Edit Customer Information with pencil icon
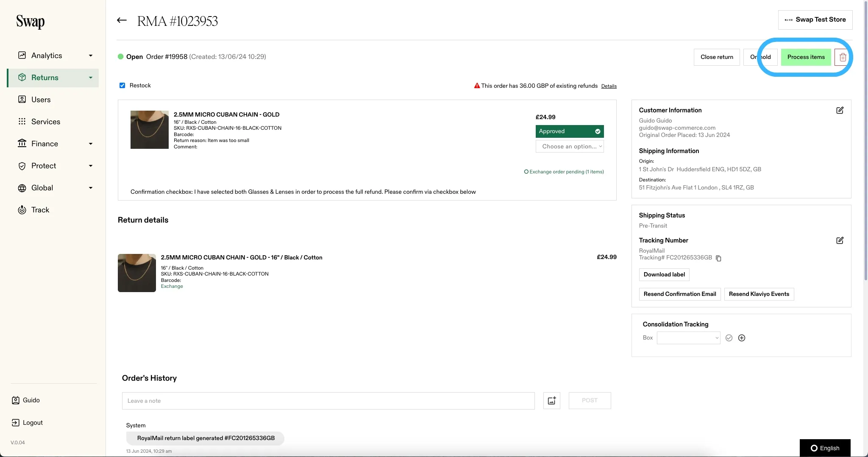The height and width of the screenshot is (457, 868). [x=840, y=110]
